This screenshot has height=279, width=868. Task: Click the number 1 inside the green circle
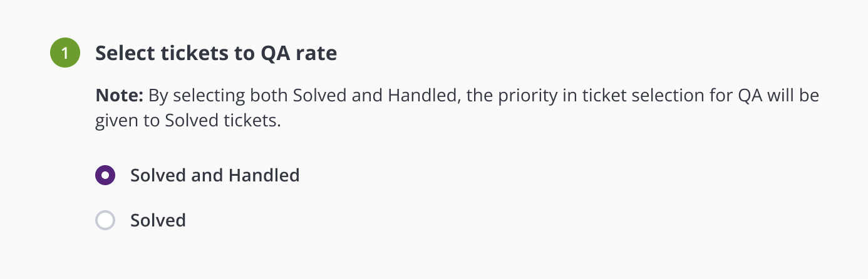65,53
